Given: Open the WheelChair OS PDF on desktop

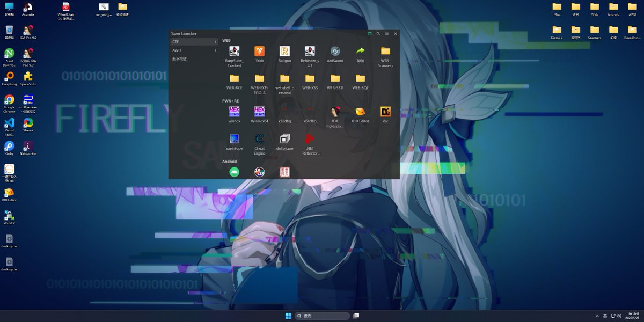Looking at the screenshot, I should 66,11.
